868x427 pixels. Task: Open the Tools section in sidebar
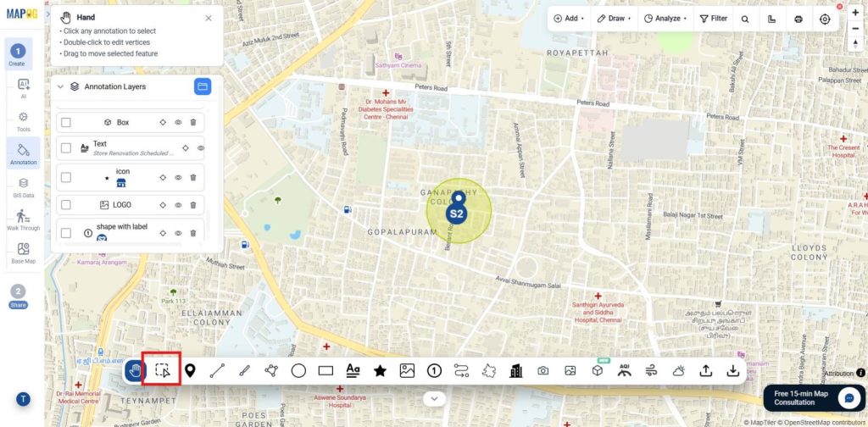tap(23, 122)
